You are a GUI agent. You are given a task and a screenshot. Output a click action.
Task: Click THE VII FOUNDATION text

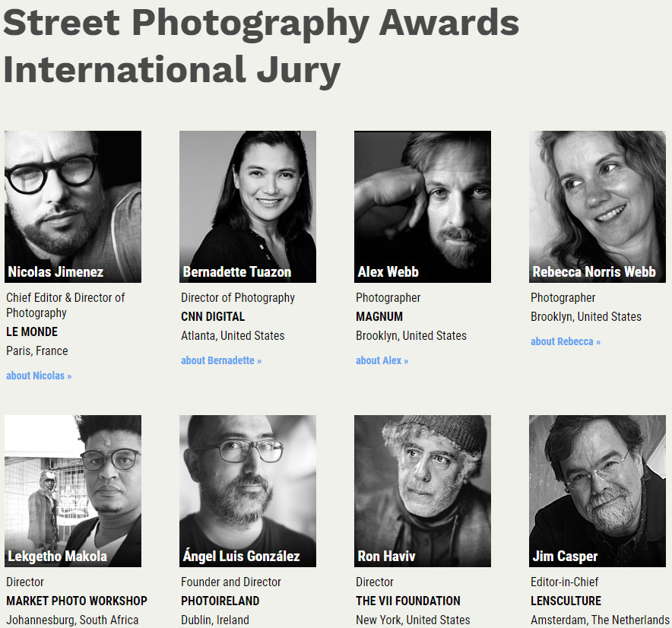408,601
